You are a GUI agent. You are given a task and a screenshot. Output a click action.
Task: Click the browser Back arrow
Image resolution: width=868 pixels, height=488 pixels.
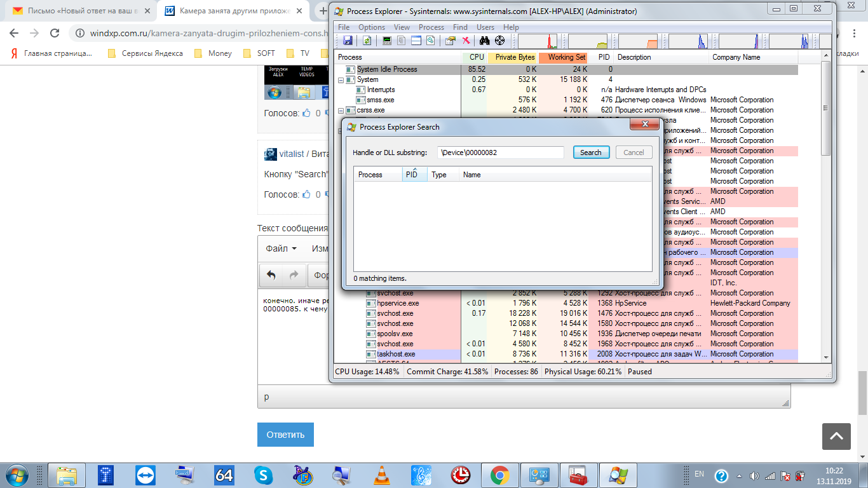click(15, 33)
